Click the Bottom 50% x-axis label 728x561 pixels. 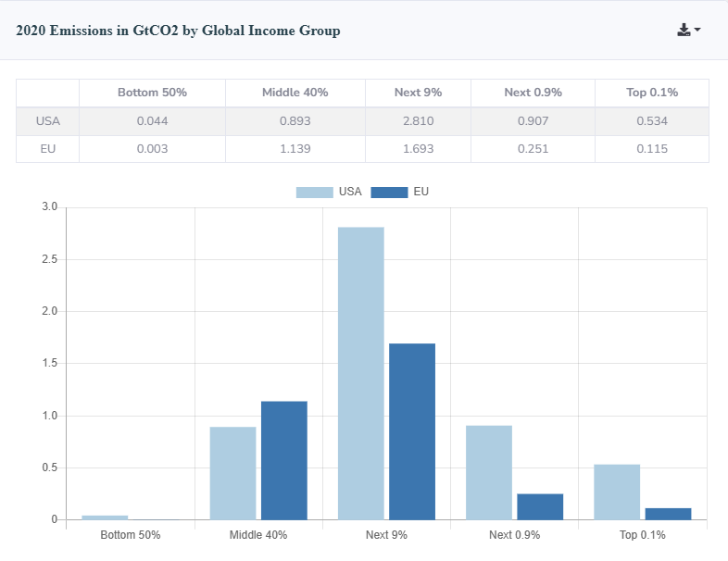tap(131, 535)
